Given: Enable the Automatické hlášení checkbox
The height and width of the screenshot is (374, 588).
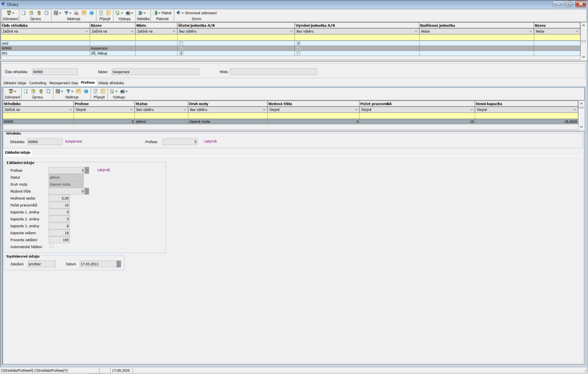Looking at the screenshot, I should (x=52, y=246).
